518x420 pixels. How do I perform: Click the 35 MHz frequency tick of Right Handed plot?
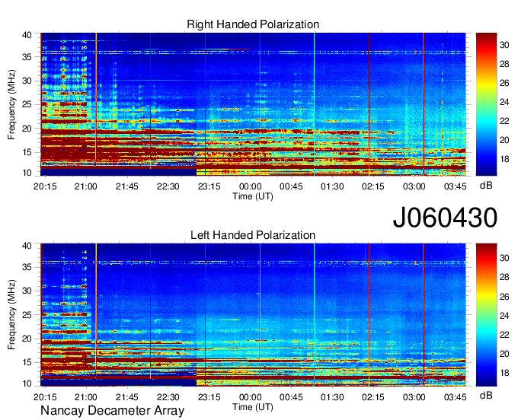tap(27, 57)
